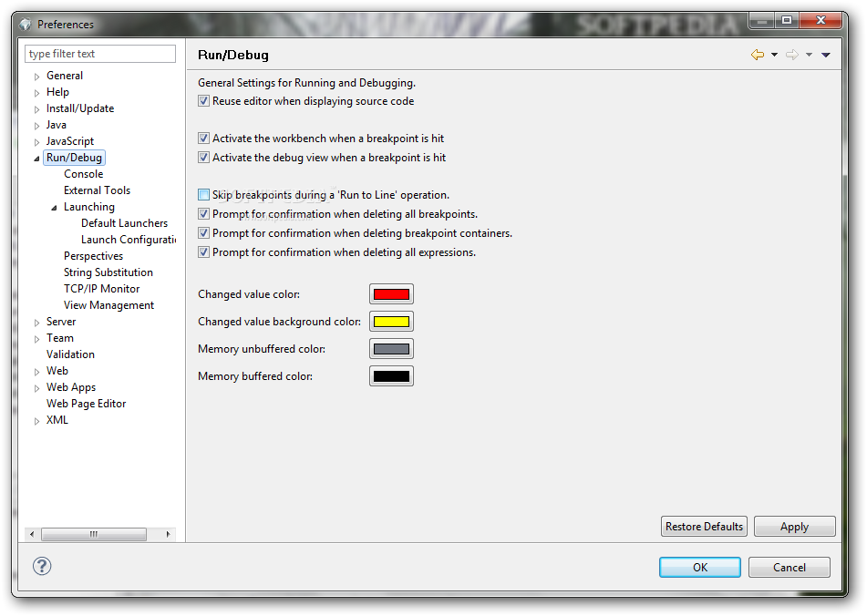The height and width of the screenshot is (616, 867).
Task: Expand the Team tree node
Action: click(x=36, y=339)
